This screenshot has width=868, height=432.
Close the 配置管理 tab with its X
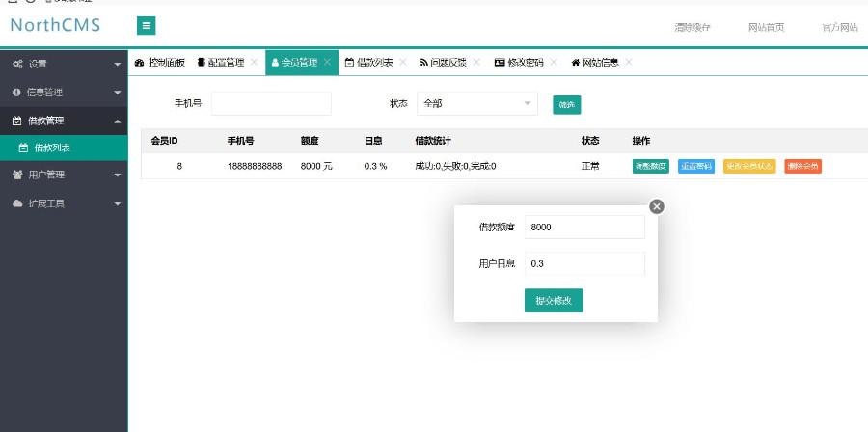coord(254,62)
